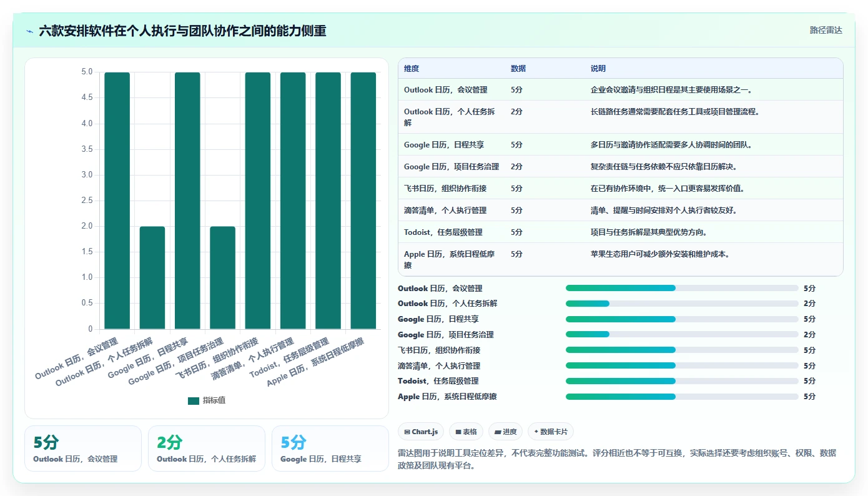
Task: Select the Chart.js chip
Action: [x=420, y=432]
